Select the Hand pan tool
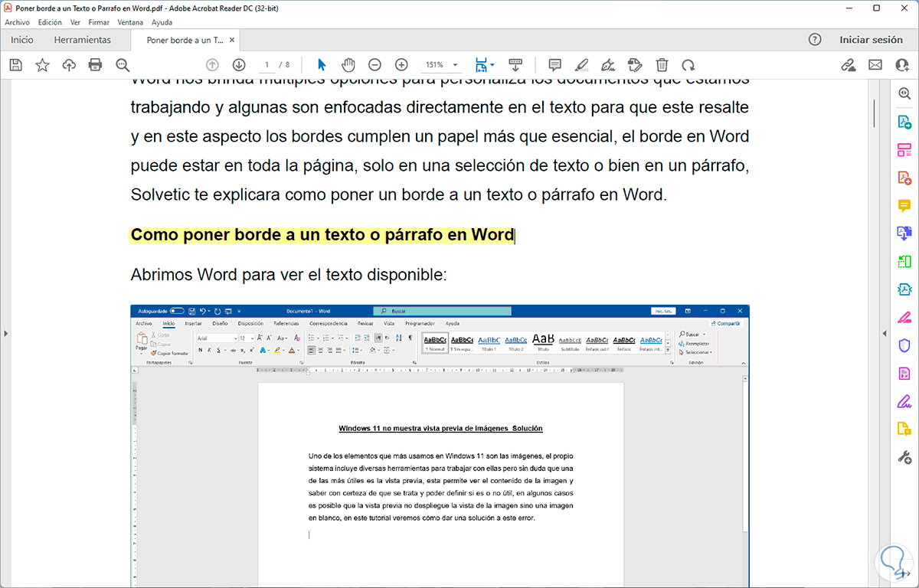This screenshot has width=919, height=588. (348, 65)
